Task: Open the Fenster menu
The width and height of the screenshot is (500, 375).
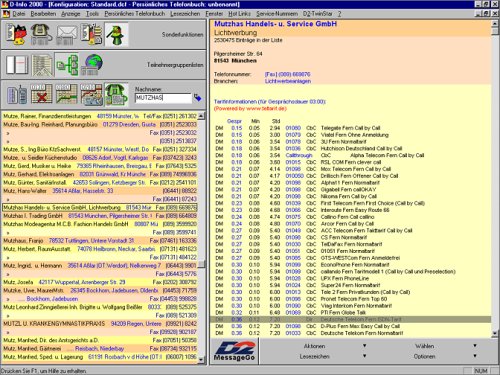Action: (214, 14)
